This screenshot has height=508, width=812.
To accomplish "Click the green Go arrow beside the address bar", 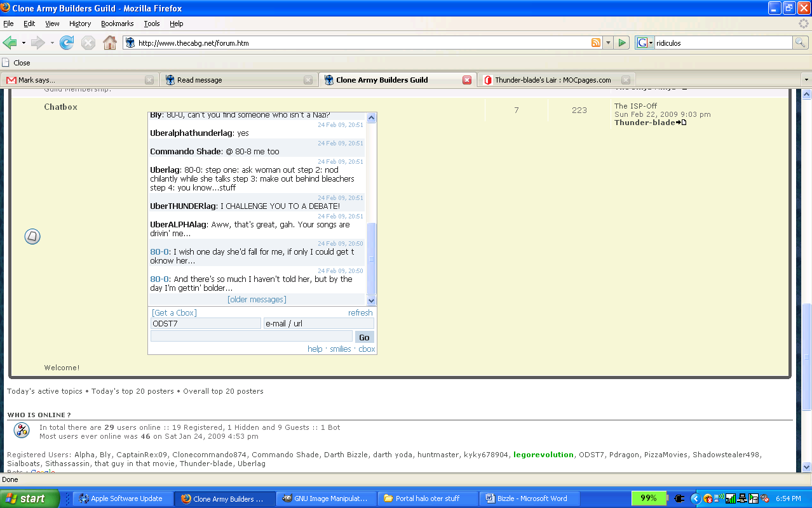I will click(x=622, y=43).
